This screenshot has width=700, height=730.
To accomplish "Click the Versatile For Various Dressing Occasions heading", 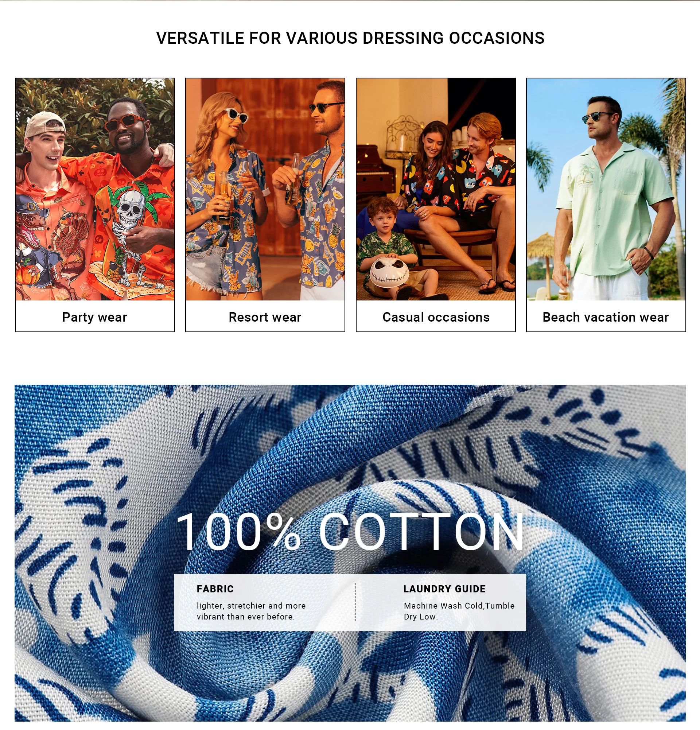I will pos(350,38).
